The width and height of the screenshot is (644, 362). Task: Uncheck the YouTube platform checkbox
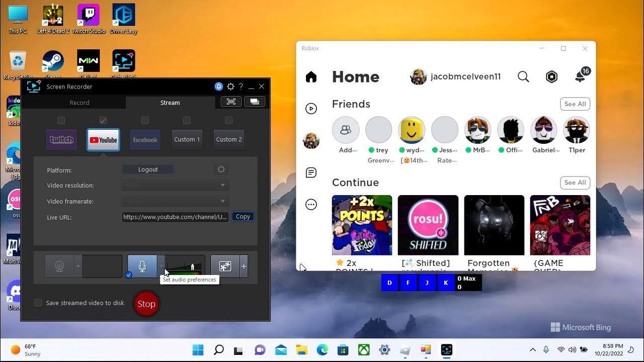103,120
